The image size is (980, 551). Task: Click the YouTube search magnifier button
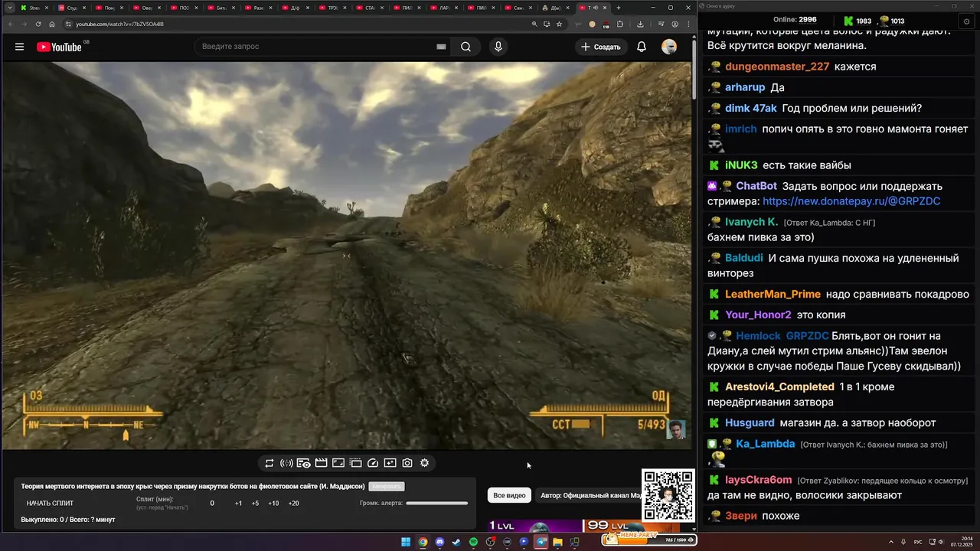465,47
